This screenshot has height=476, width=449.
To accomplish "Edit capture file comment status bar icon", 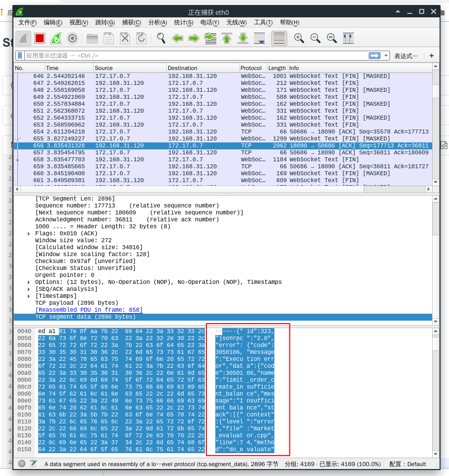I will pyautogui.click(x=33, y=464).
